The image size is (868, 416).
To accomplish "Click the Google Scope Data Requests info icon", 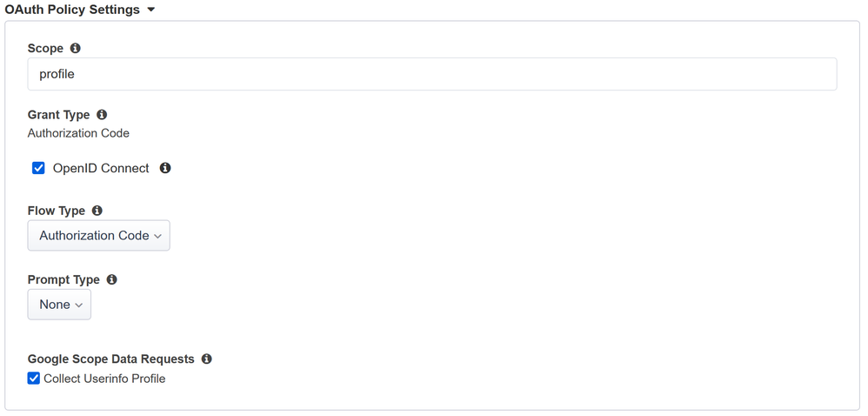I will (x=206, y=359).
